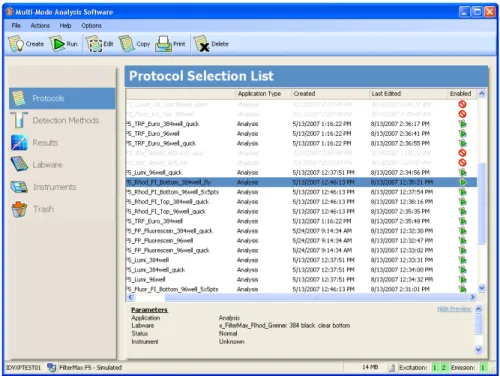
Task: Run the selected protocol using Run icon
Action: 58,44
